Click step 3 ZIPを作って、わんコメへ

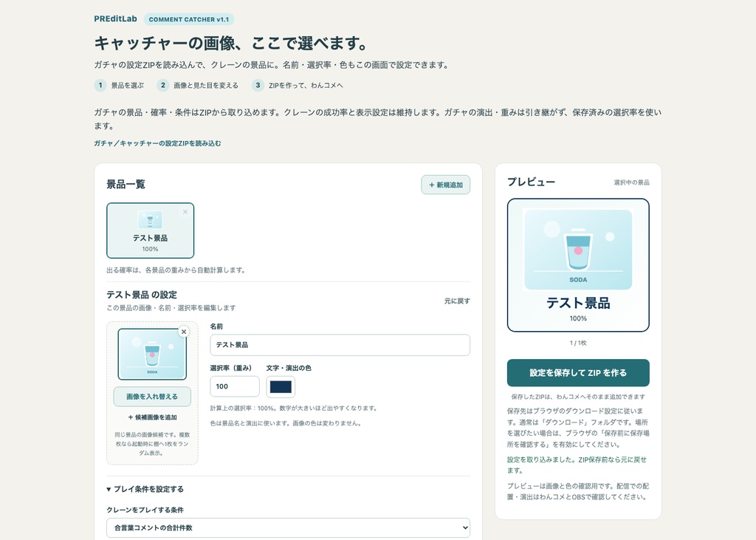(298, 86)
